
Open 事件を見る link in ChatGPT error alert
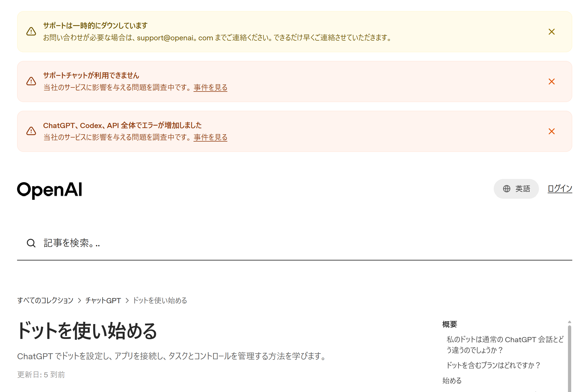[x=210, y=137]
